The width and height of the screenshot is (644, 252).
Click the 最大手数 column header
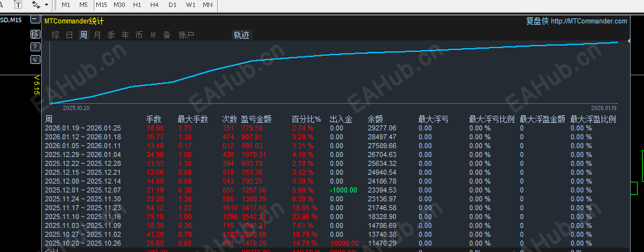pos(193,120)
